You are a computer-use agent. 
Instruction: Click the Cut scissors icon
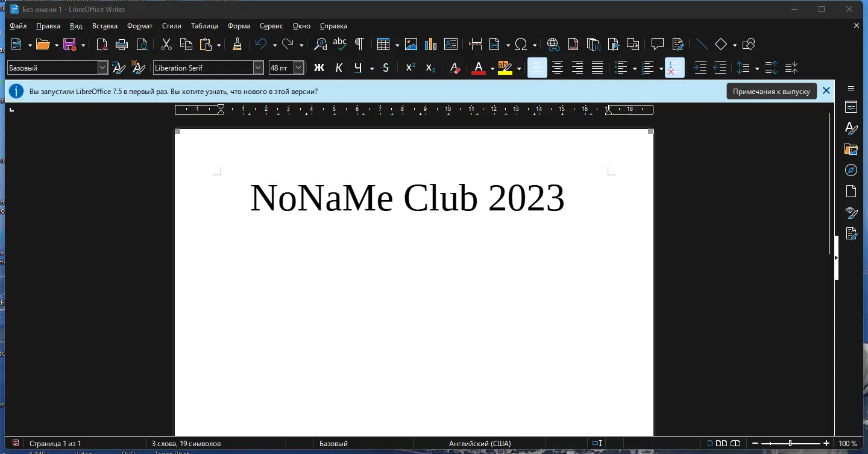coord(166,44)
